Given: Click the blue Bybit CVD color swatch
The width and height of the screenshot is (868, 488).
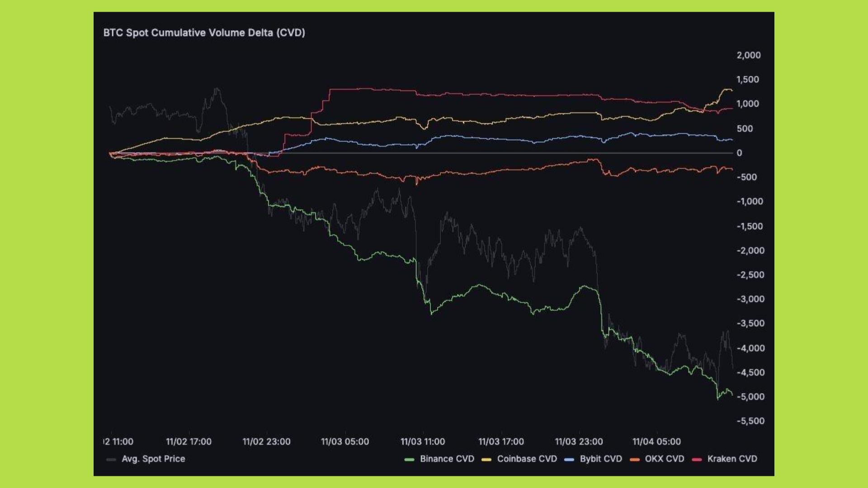Looking at the screenshot, I should tap(569, 460).
